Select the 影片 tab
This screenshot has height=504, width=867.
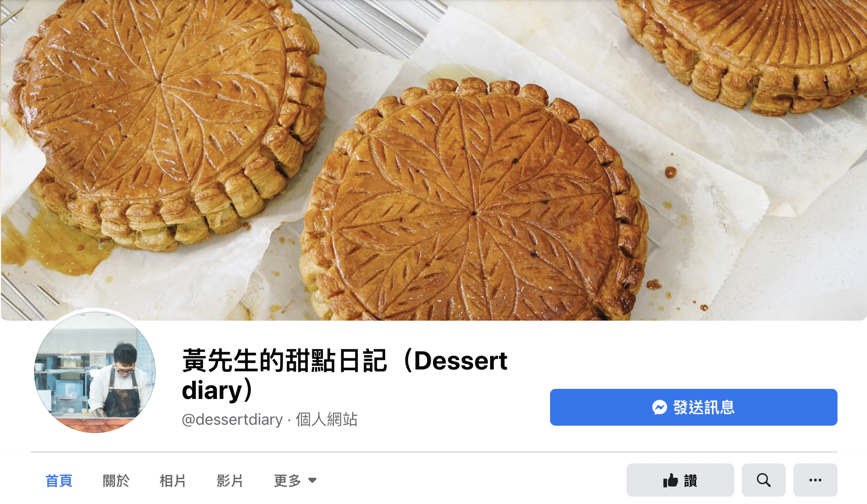230,481
